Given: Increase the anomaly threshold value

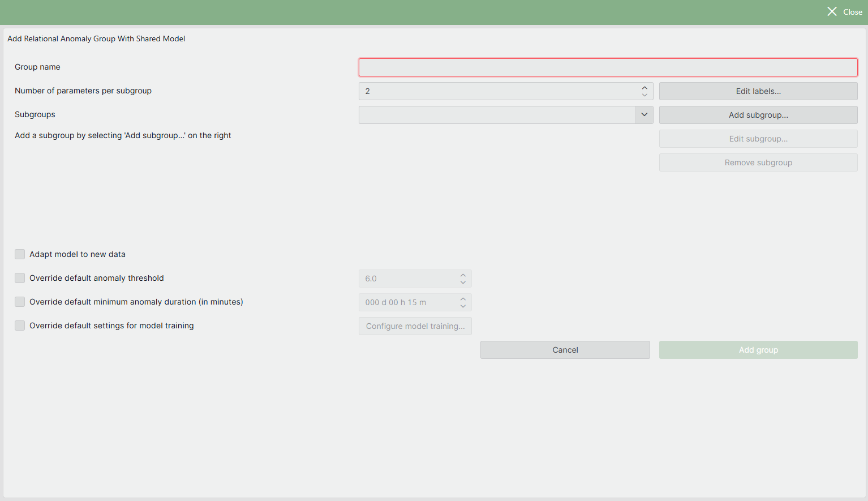Looking at the screenshot, I should click(462, 275).
